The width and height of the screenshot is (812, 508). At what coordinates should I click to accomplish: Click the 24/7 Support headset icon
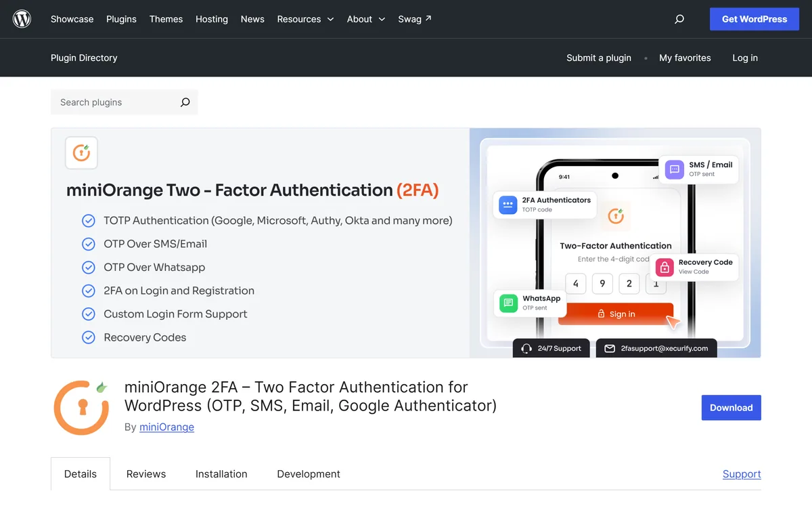click(x=526, y=348)
